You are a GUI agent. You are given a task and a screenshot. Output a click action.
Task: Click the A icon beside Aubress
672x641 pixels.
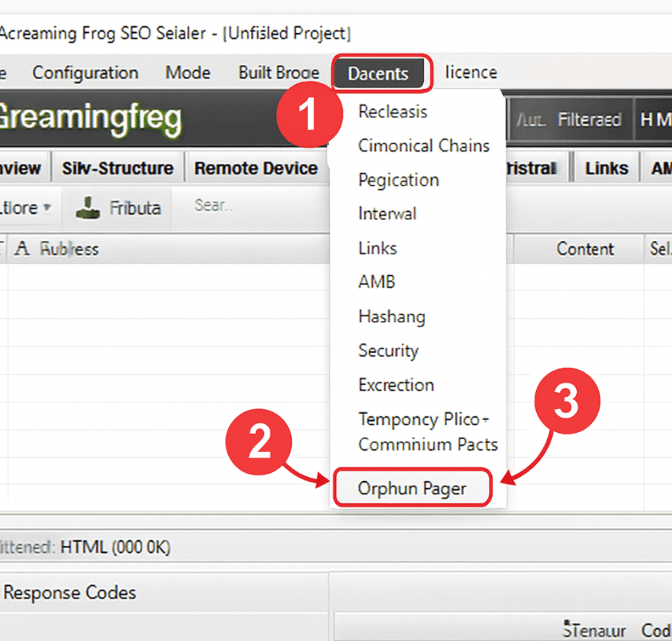pos(22,249)
